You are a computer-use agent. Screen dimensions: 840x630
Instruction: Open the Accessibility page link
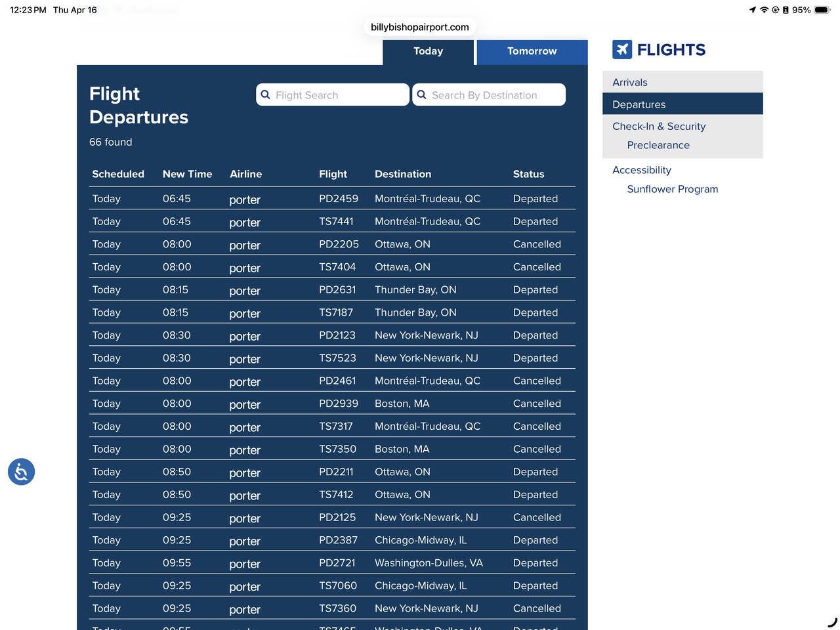point(642,170)
